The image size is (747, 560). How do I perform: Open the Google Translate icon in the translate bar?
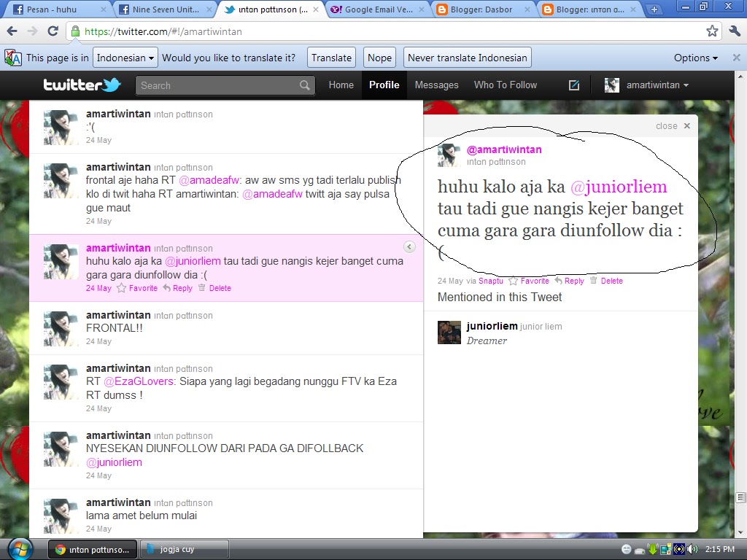[13, 58]
